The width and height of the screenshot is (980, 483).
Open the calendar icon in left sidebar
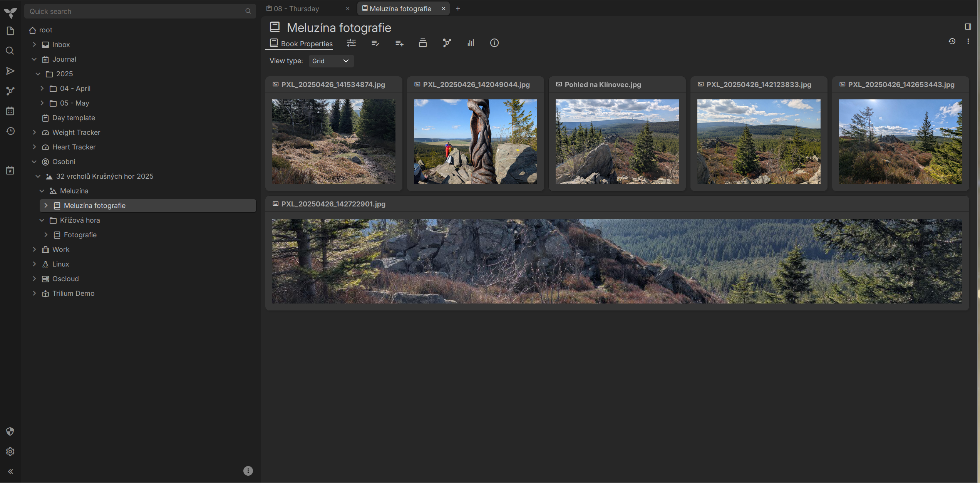click(x=10, y=111)
